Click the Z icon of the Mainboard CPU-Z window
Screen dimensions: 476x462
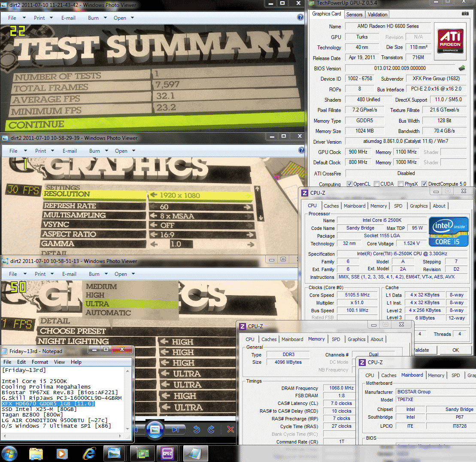(x=362, y=362)
